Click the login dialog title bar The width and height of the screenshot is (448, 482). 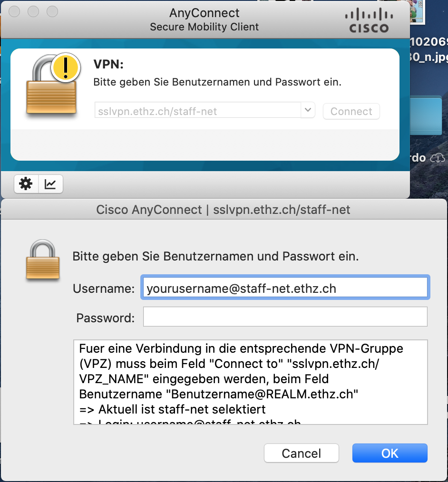[224, 210]
